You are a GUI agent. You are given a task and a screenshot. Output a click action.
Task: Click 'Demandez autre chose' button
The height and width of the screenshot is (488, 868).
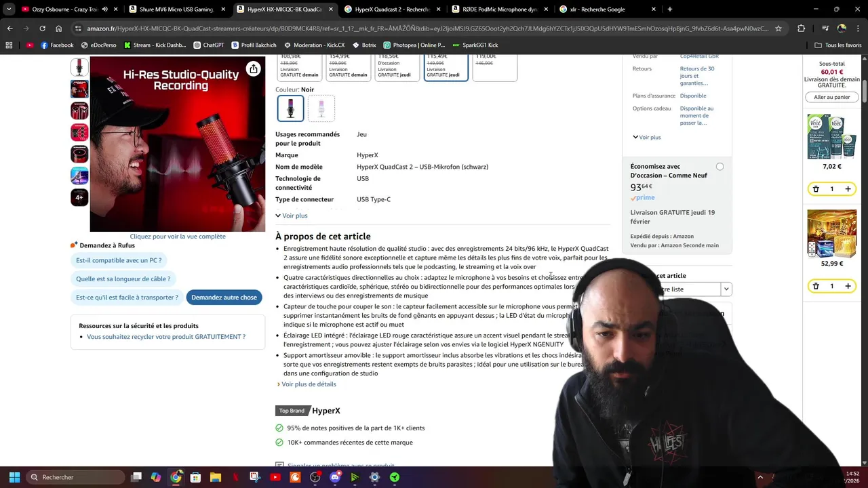point(224,298)
